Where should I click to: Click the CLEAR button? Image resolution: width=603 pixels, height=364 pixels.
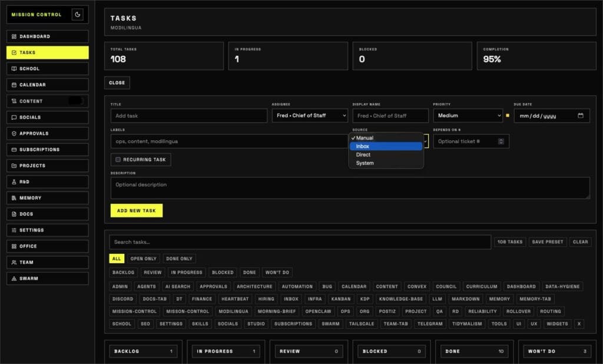click(x=580, y=242)
